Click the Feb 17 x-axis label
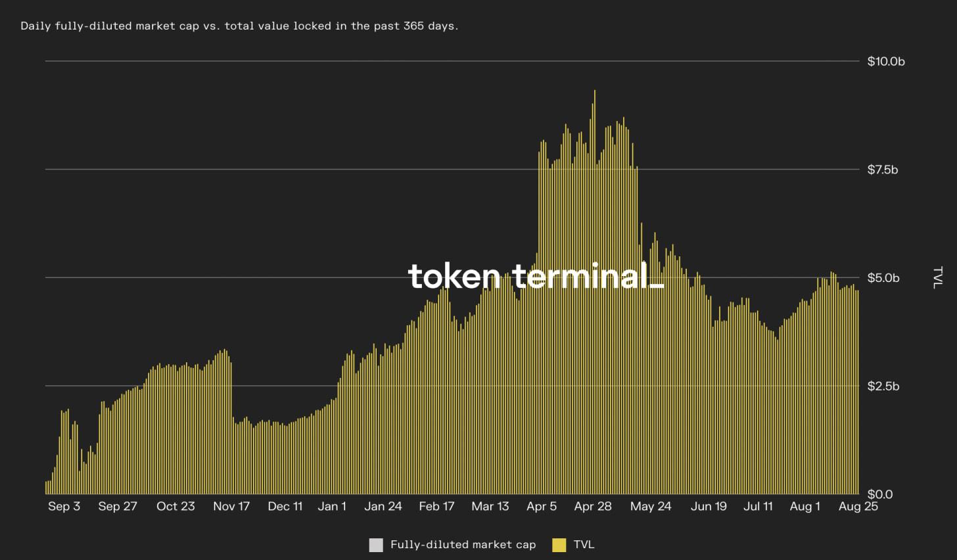The image size is (957, 560). (436, 507)
